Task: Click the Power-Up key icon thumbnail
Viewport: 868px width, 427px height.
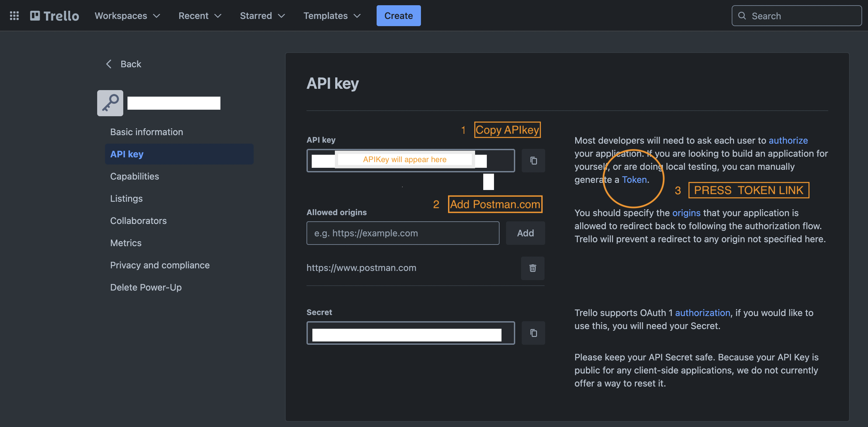Action: tap(110, 103)
